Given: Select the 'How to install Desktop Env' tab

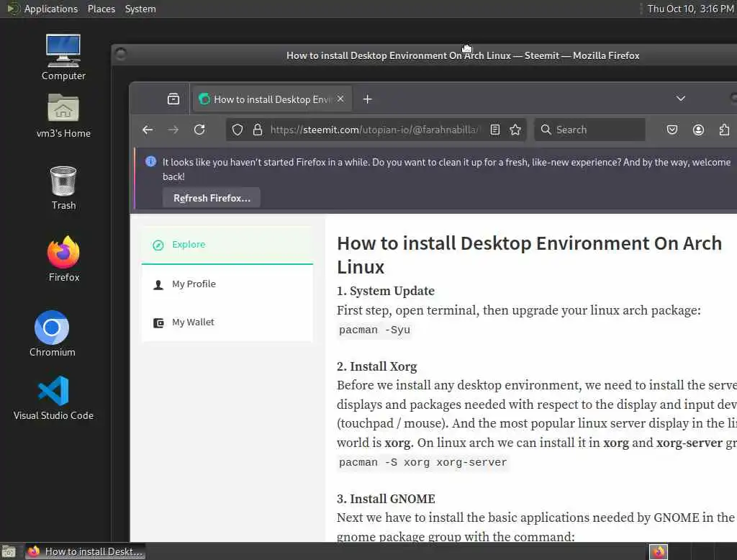Looking at the screenshot, I should click(272, 99).
